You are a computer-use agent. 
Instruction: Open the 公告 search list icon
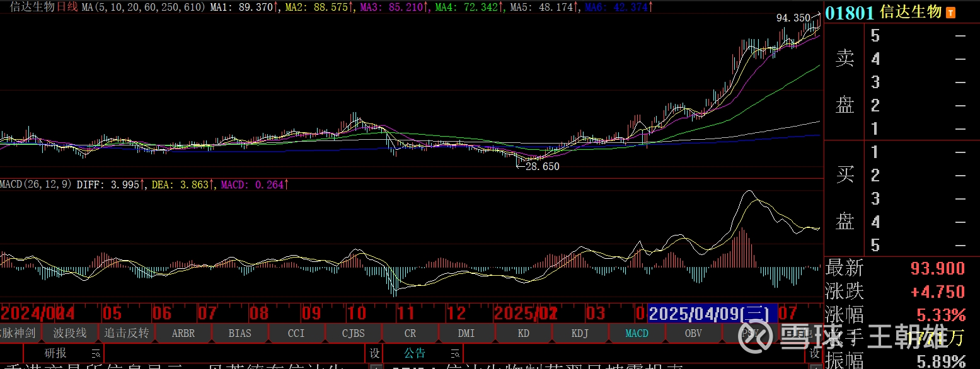coord(454,353)
